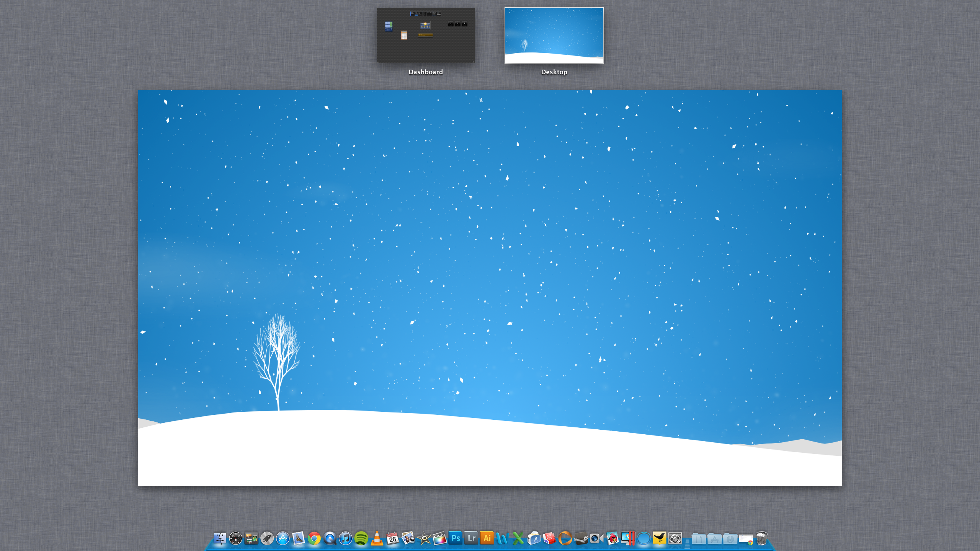This screenshot has height=551, width=980.
Task: Click the Launchpad rocket icon
Action: coord(267,538)
